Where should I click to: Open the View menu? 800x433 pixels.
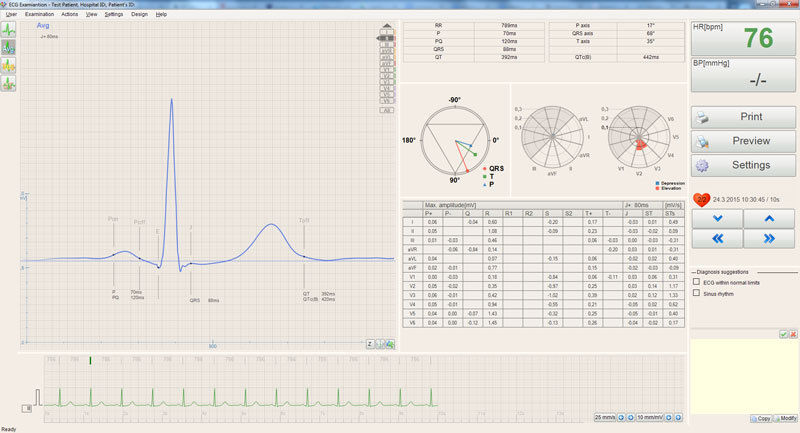[x=91, y=14]
